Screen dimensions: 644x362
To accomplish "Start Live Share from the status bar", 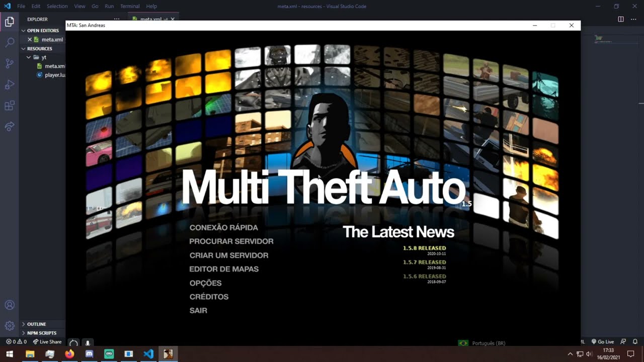I will click(47, 342).
